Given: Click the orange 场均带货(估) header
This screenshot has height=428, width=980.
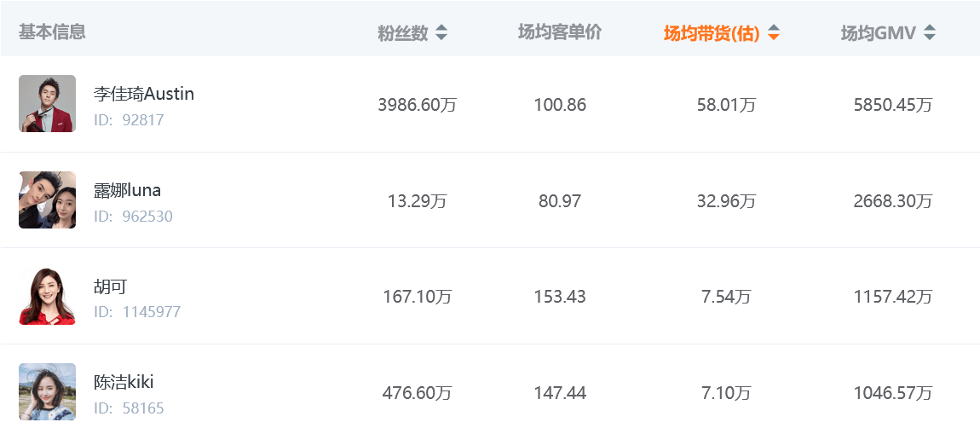Looking at the screenshot, I should point(712,33).
